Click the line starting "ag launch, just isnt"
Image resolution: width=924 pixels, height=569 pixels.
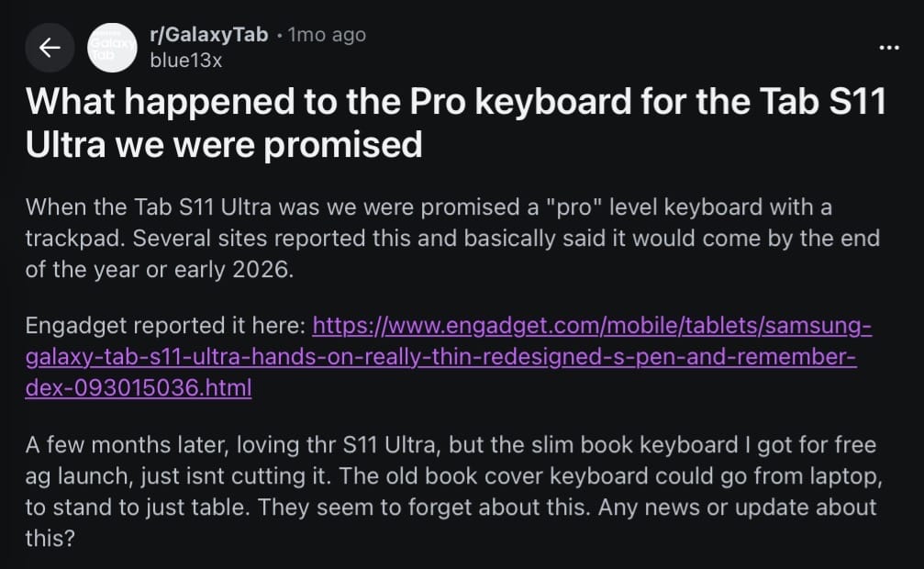pos(450,476)
